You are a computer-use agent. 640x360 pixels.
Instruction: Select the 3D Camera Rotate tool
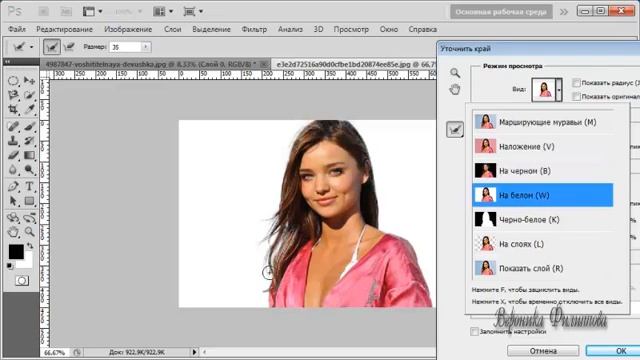coord(29,218)
